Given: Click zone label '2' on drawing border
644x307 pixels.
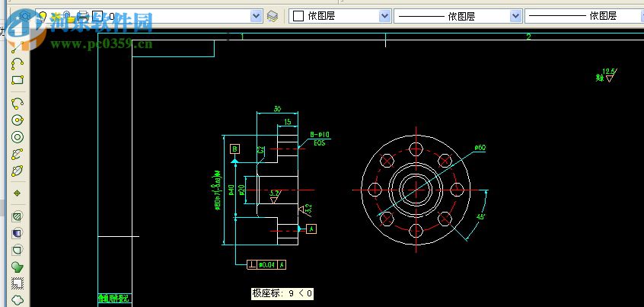Looking at the screenshot, I should point(528,37).
